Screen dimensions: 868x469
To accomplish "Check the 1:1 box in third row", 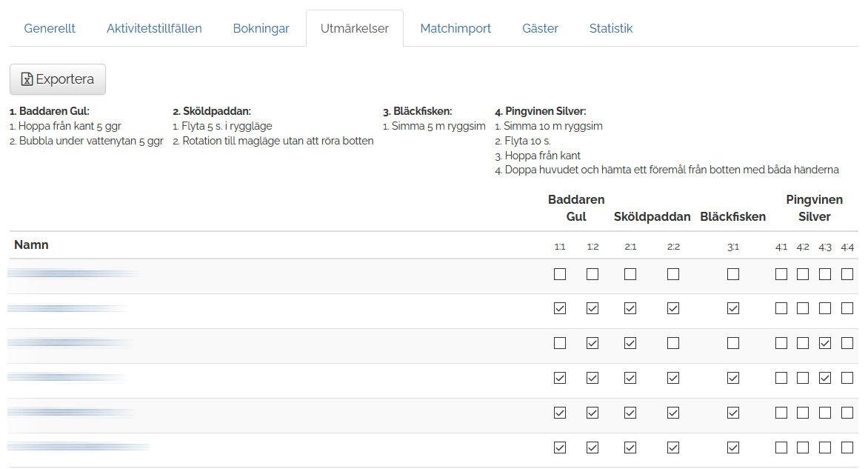I will (560, 343).
